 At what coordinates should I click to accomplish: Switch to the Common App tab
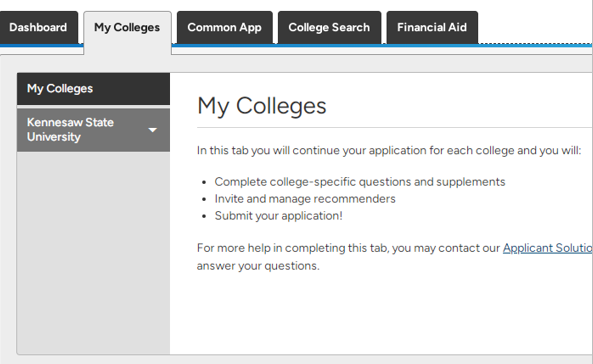(225, 28)
